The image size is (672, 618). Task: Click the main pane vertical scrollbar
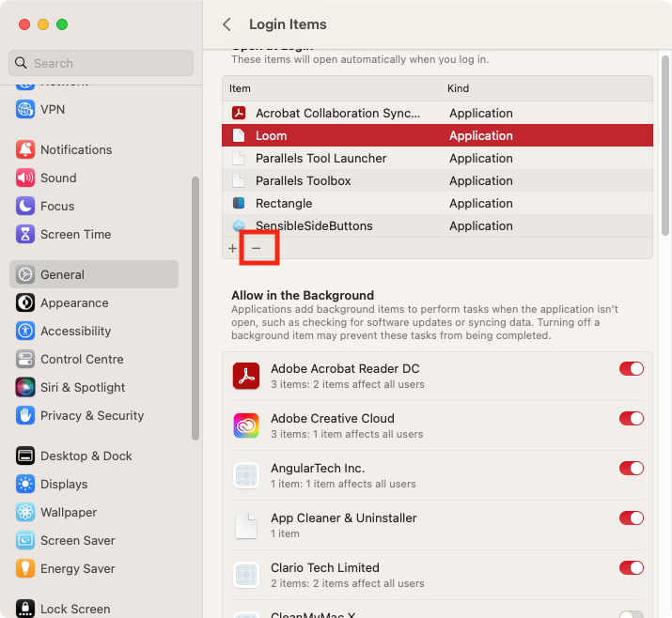[664, 146]
